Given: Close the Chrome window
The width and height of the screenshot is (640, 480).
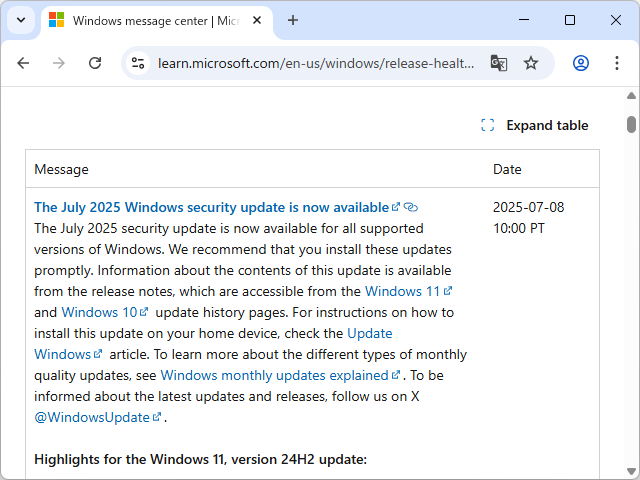Looking at the screenshot, I should point(616,20).
